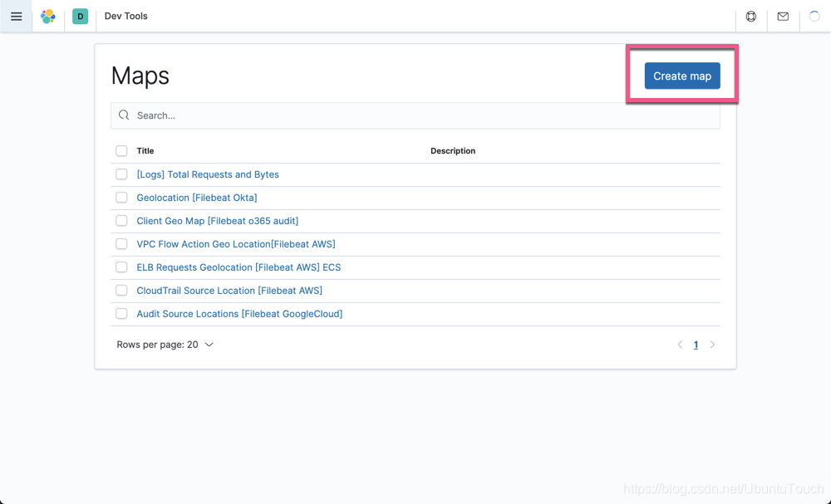
Task: Open Client Geo Map [Filebeat o365 audit]
Action: click(x=217, y=221)
